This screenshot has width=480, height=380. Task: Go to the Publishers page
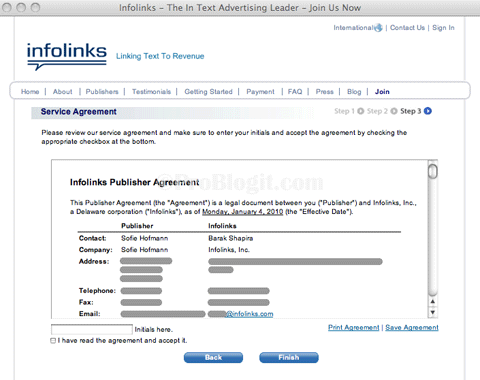coord(102,92)
